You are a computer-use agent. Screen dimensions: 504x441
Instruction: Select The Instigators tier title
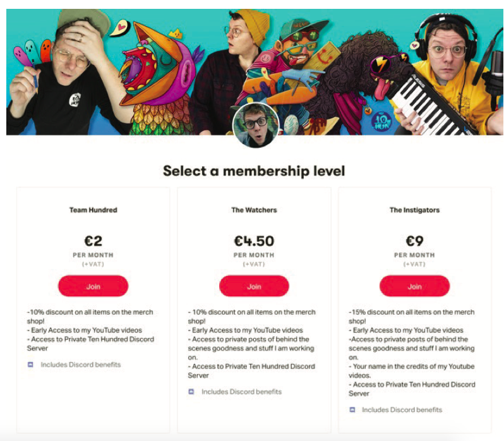coord(414,210)
